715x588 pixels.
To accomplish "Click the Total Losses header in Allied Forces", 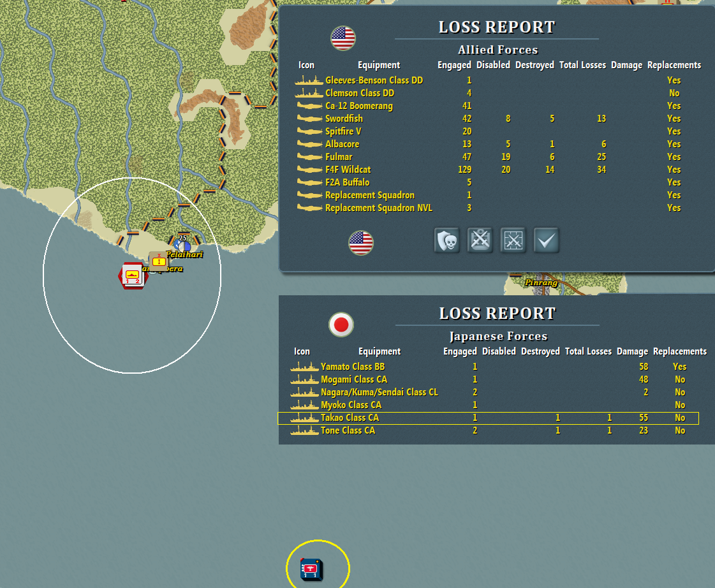I will click(582, 65).
